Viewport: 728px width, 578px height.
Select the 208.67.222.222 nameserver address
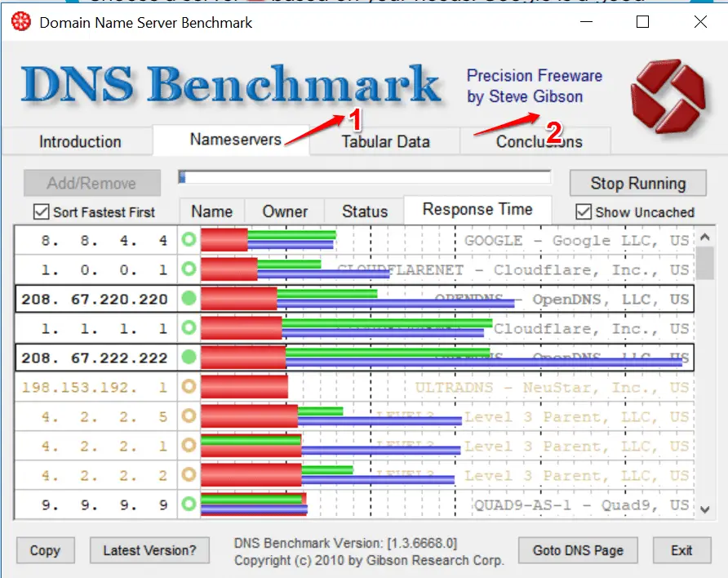pos(95,358)
